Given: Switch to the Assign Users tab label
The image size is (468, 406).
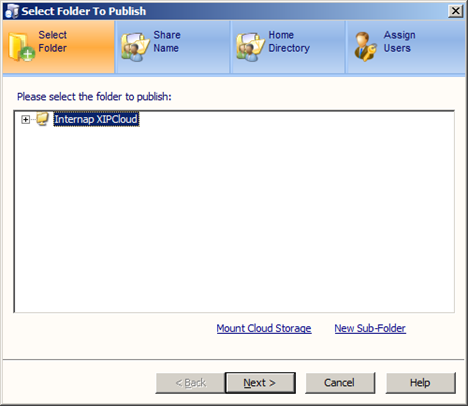Looking at the screenshot, I should pyautogui.click(x=399, y=41).
